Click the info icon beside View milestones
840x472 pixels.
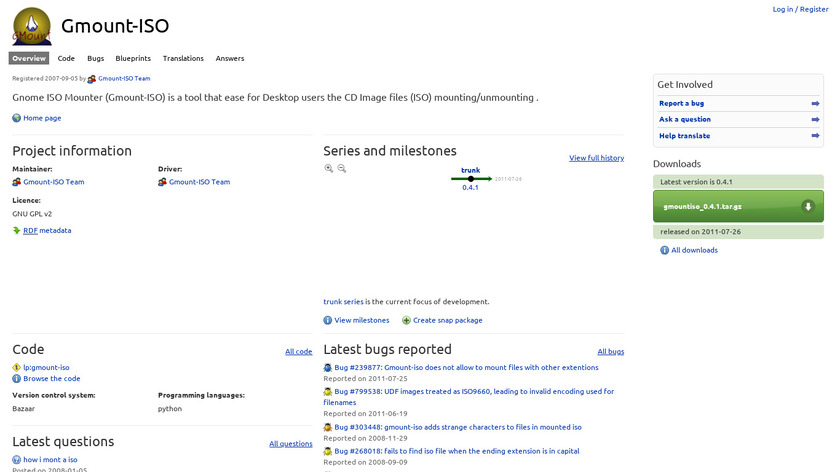click(327, 320)
